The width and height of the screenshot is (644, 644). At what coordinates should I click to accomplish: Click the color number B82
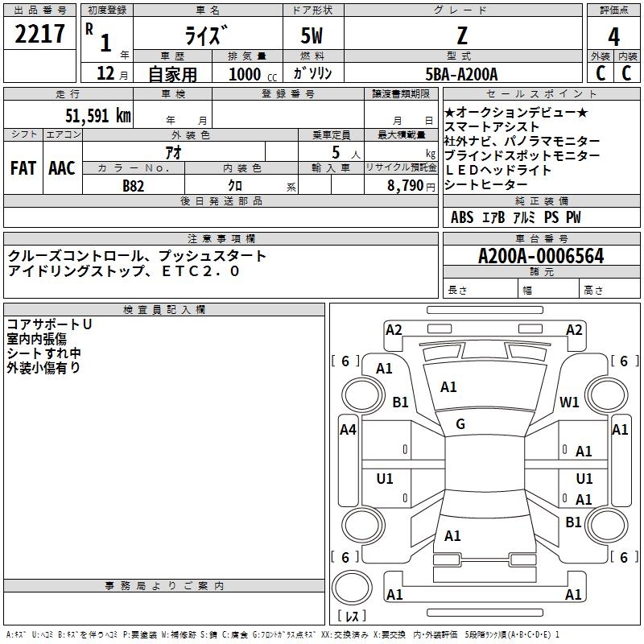coord(134,186)
